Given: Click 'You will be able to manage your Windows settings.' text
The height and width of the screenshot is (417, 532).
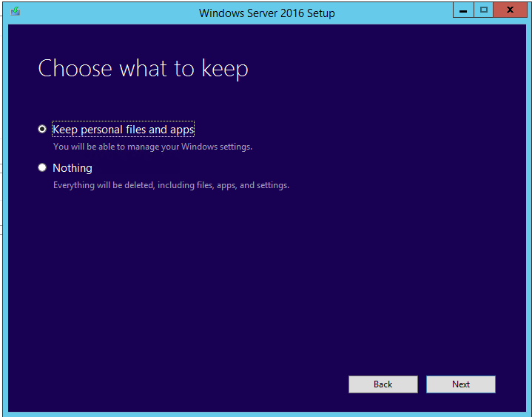Looking at the screenshot, I should pos(152,147).
